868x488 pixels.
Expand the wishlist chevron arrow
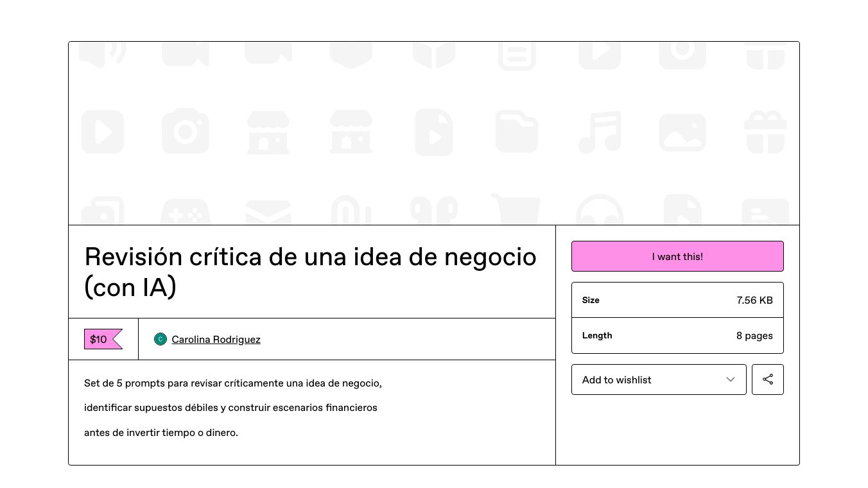(731, 379)
